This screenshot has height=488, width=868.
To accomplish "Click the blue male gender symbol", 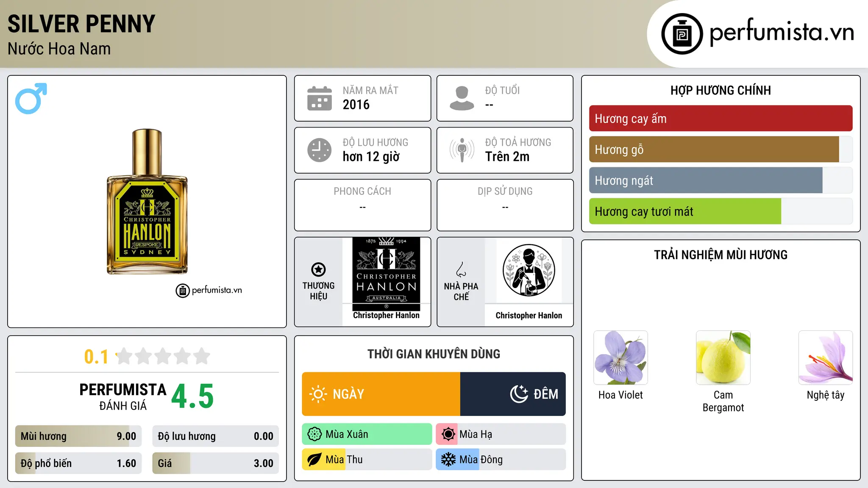I will pos(31,98).
